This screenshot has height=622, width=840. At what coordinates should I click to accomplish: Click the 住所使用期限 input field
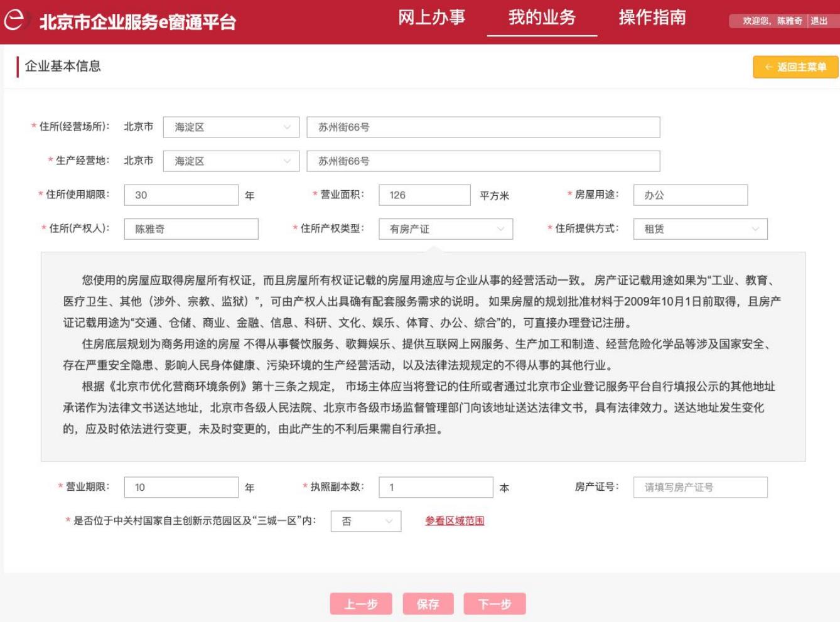tap(181, 195)
